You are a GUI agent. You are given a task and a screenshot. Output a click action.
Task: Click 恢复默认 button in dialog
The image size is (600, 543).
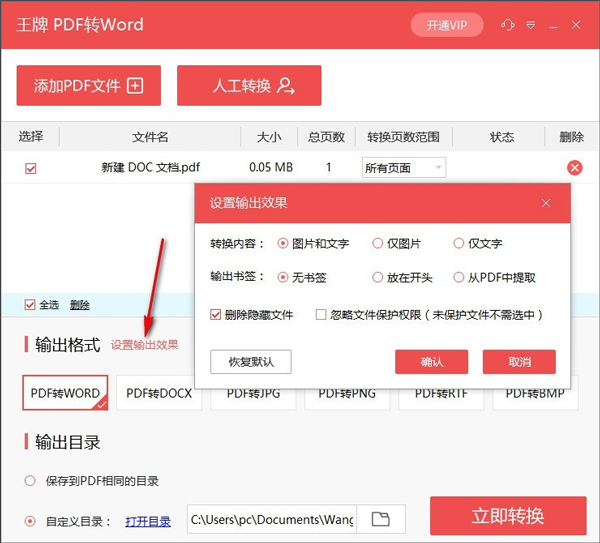coord(251,362)
